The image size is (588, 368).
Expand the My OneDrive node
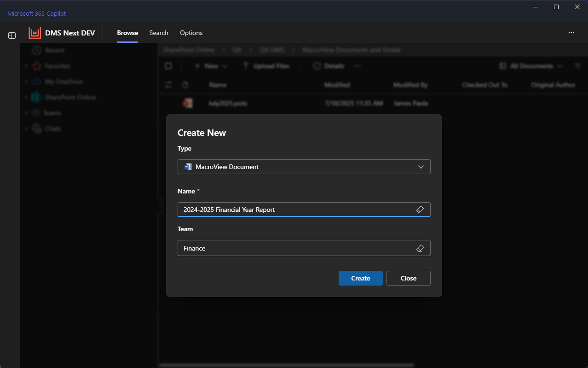click(26, 82)
